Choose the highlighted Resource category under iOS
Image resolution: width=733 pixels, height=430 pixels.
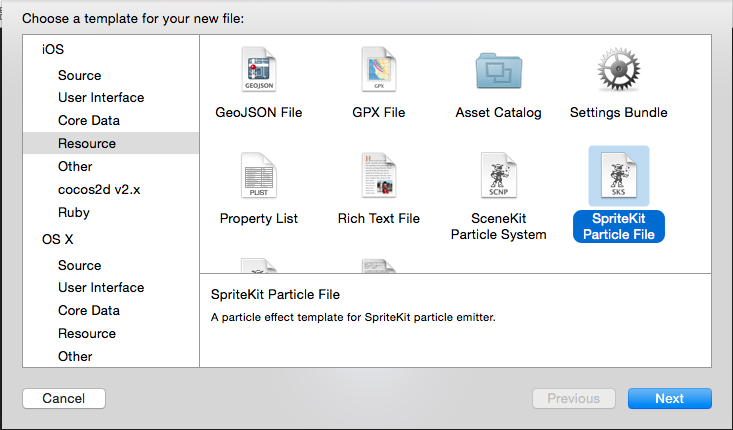click(x=87, y=143)
